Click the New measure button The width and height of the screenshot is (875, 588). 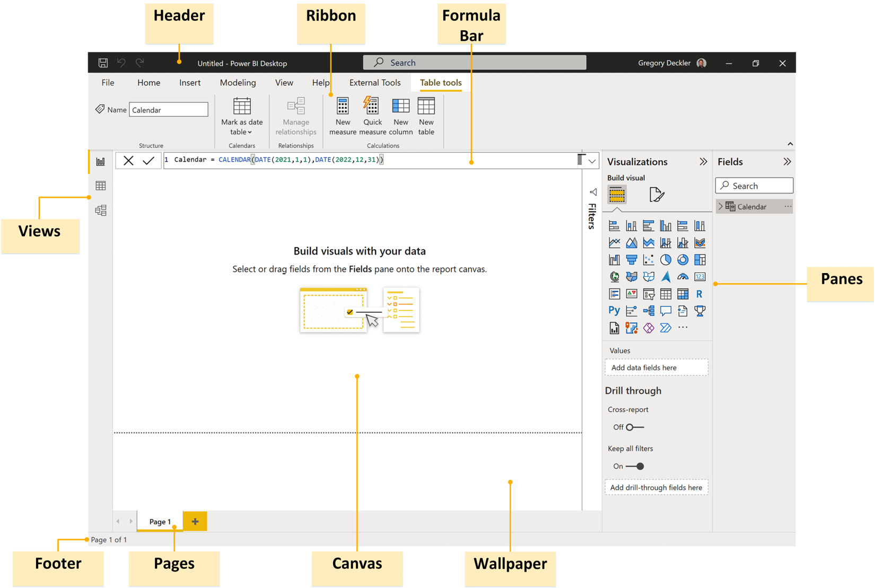pyautogui.click(x=343, y=117)
